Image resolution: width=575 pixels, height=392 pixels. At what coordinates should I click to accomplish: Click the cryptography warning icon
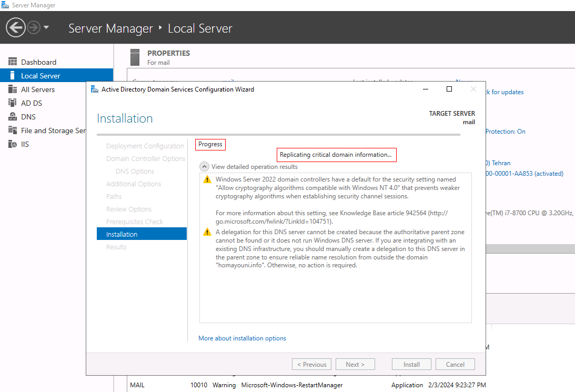207,179
